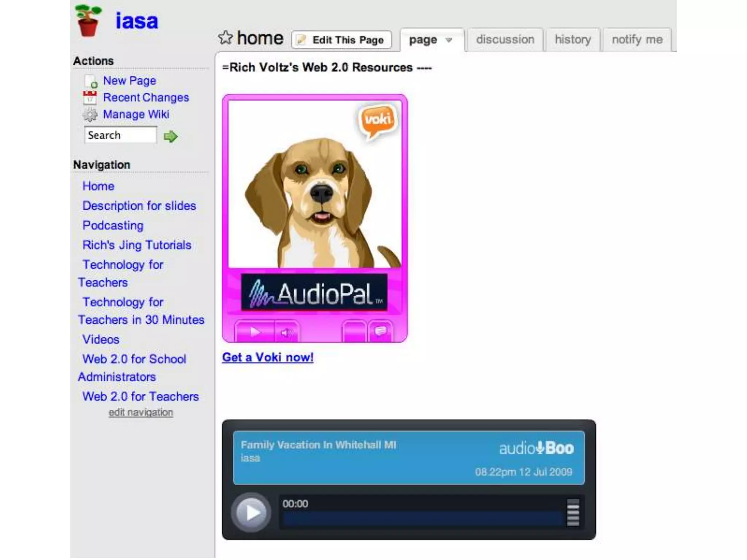Image resolution: width=747 pixels, height=560 pixels.
Task: Click the Recent Changes calendar icon
Action: pos(90,98)
